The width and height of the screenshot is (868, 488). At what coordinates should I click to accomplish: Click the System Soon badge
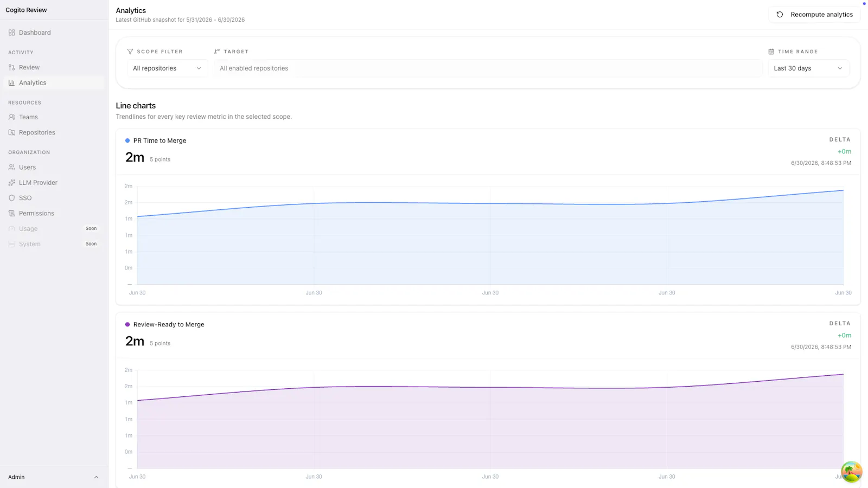91,244
